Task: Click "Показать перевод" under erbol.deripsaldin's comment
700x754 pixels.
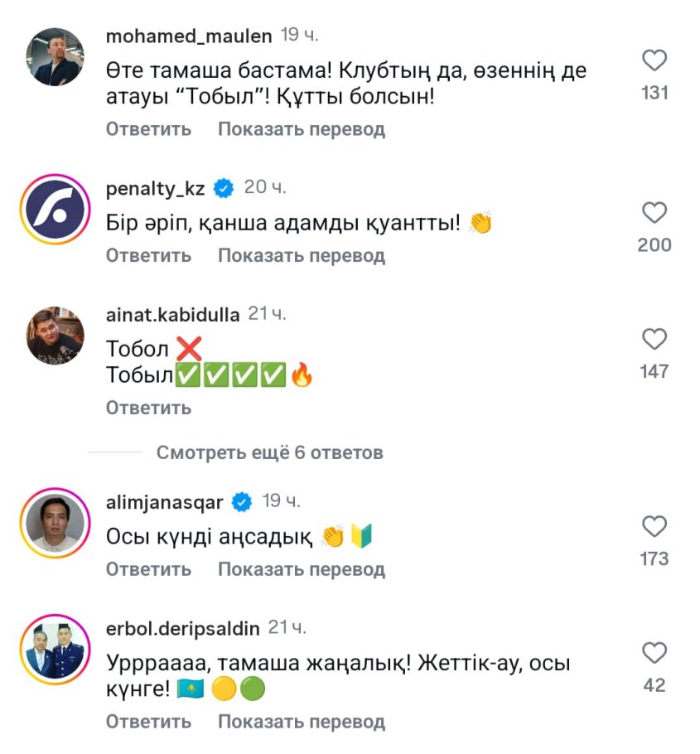Action: click(x=302, y=722)
